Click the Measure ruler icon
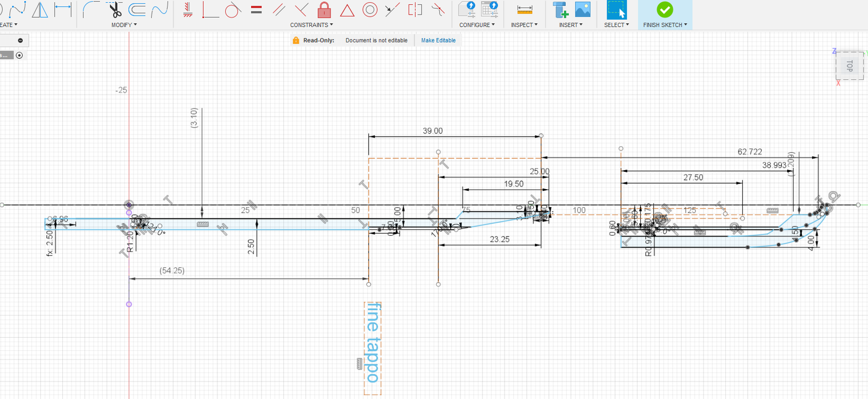 (525, 10)
